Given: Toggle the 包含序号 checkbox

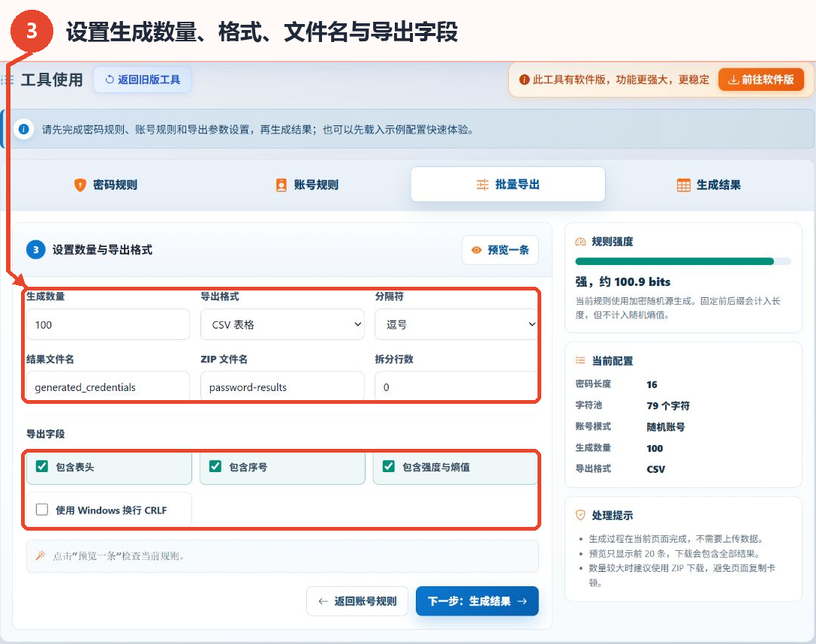Looking at the screenshot, I should click(x=215, y=466).
